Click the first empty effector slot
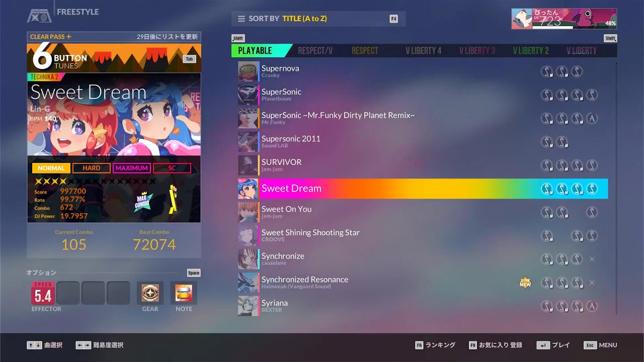Image resolution: width=644 pixels, height=362 pixels. point(68,293)
